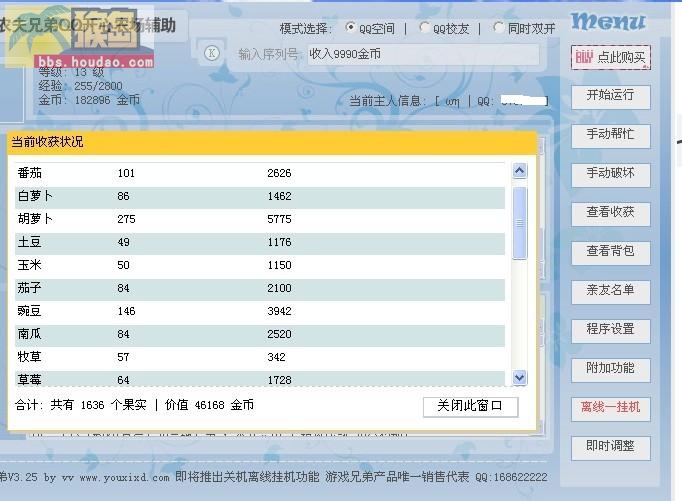
Task: Click the harvest list scroll-up arrow
Action: click(x=519, y=170)
